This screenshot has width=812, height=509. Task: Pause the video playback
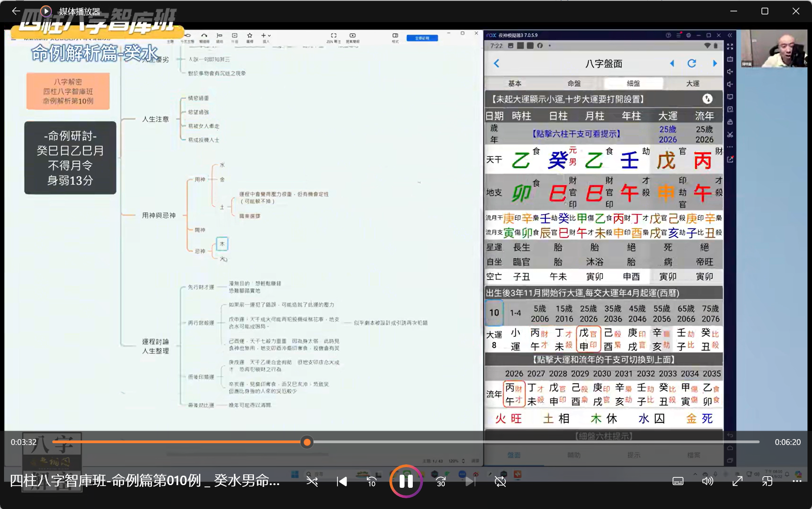406,481
